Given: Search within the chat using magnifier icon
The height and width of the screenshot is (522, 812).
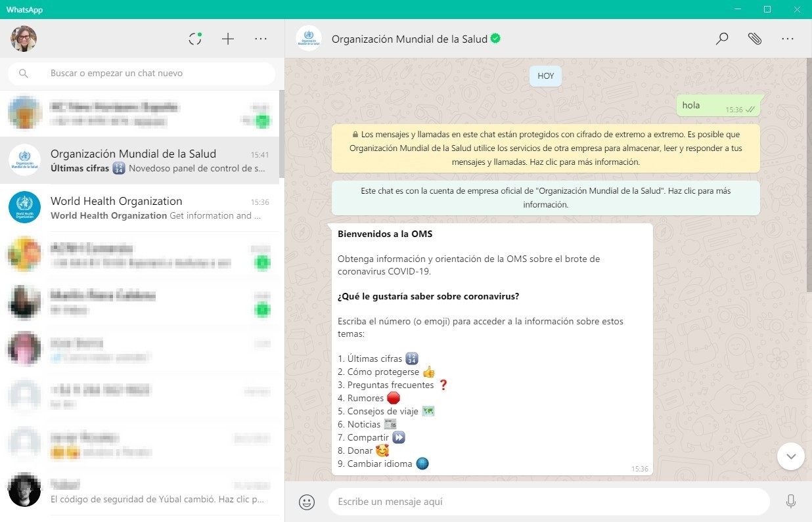Looking at the screenshot, I should (722, 39).
